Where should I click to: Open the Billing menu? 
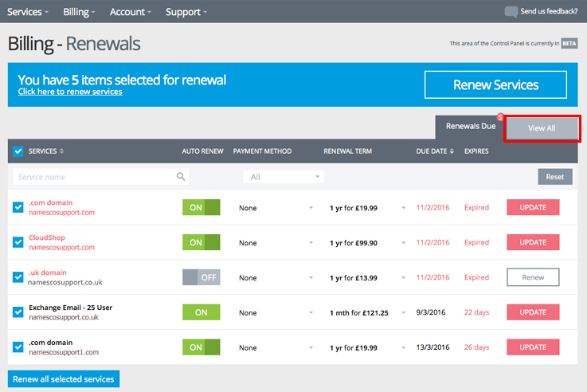click(x=79, y=12)
